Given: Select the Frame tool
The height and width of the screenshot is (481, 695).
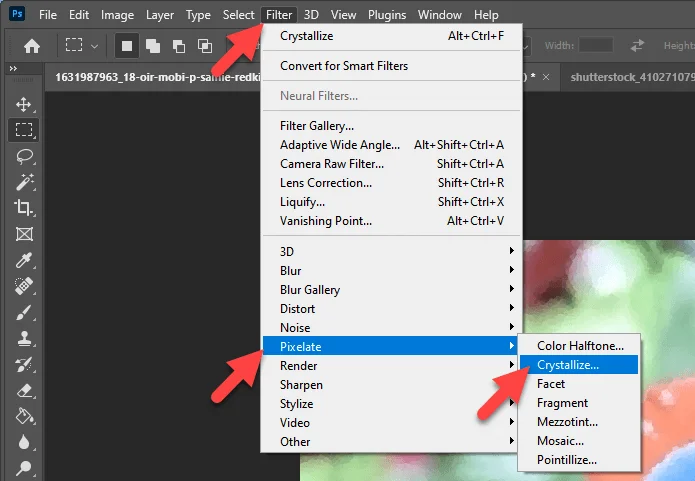Looking at the screenshot, I should click(24, 234).
